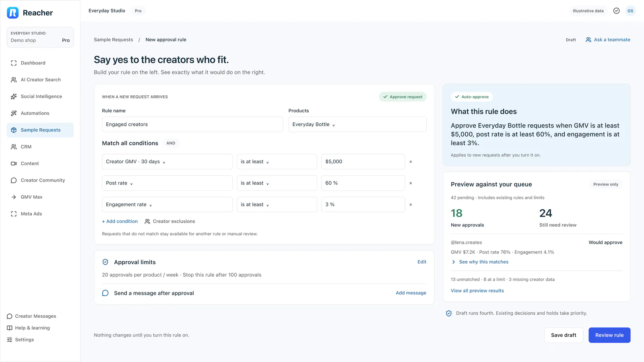Click the Reacher logo icon
Image resolution: width=644 pixels, height=362 pixels.
13,13
